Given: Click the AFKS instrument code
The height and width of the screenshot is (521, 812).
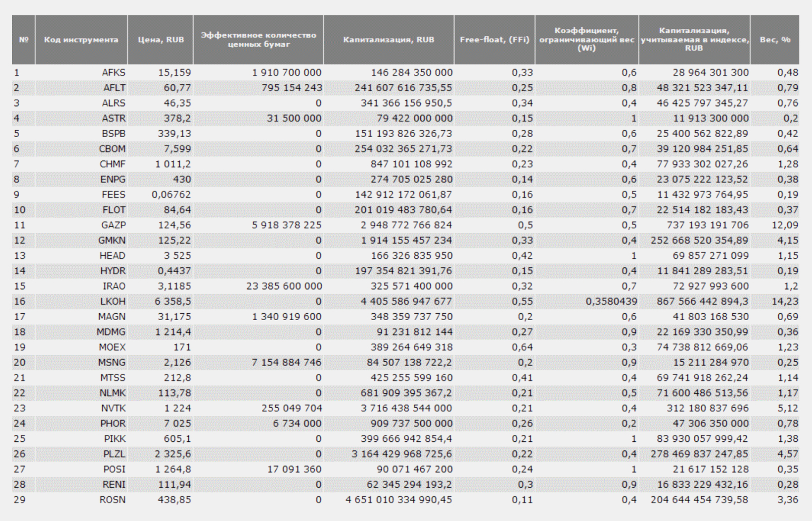Looking at the screenshot, I should [x=113, y=73].
